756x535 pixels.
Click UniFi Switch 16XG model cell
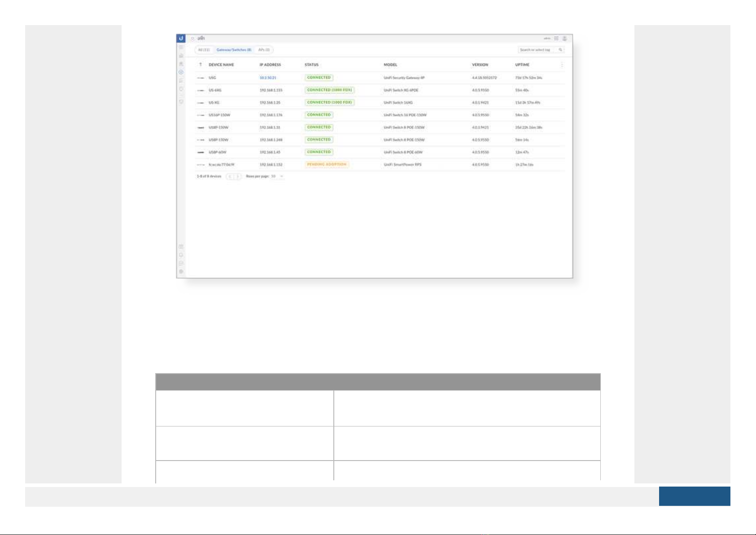point(398,103)
